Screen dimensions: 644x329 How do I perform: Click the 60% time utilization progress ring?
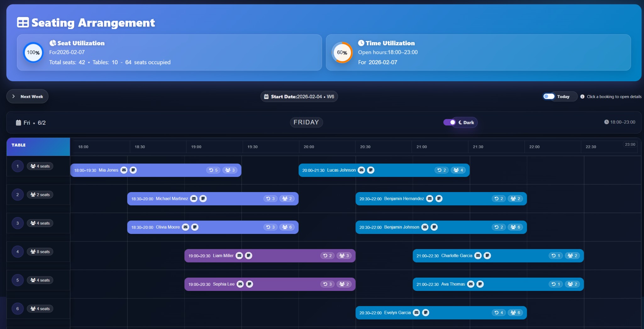coord(342,53)
